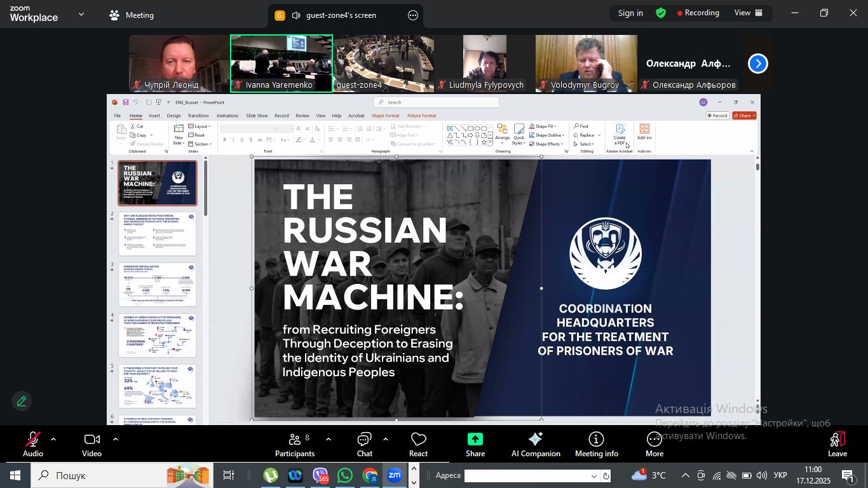Screen dimensions: 868x488
Task: Expand video options arrow next to Video
Action: [116, 439]
